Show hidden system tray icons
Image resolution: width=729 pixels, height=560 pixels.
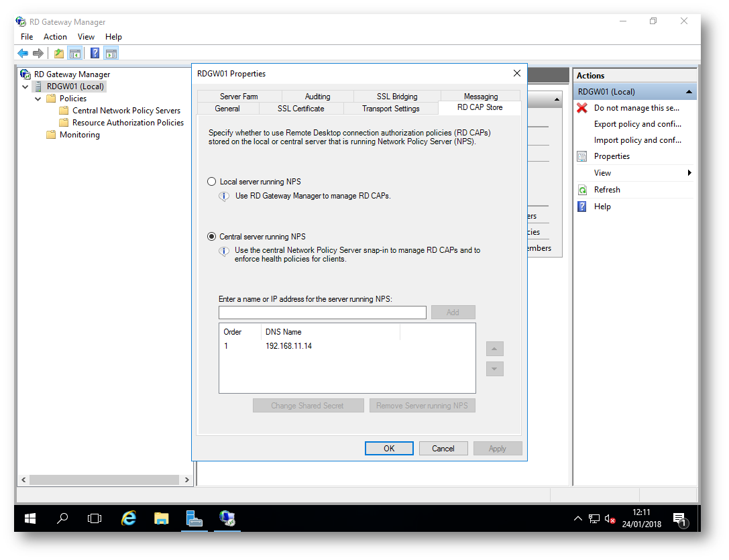point(578,518)
